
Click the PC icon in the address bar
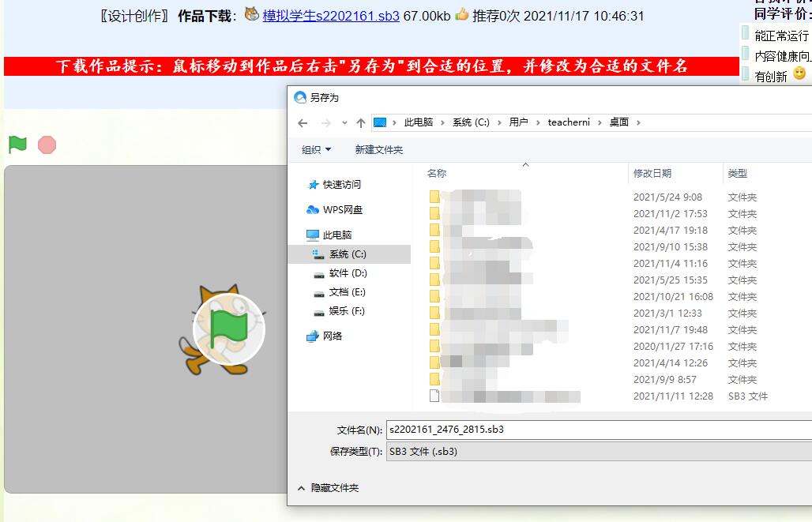tap(380, 122)
